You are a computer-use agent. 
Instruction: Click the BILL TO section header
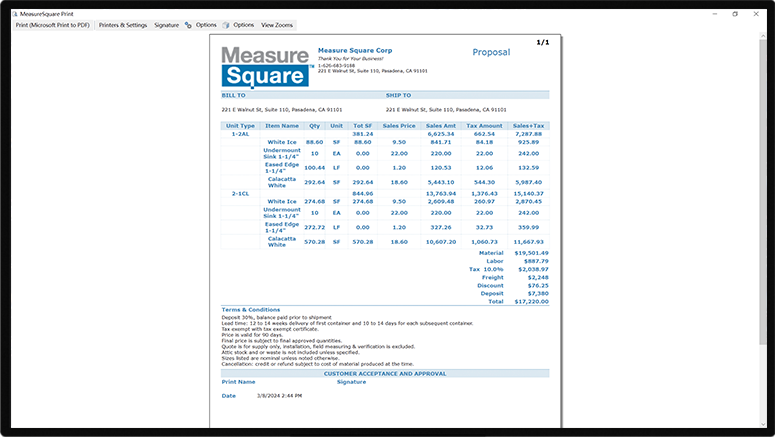pyautogui.click(x=233, y=95)
